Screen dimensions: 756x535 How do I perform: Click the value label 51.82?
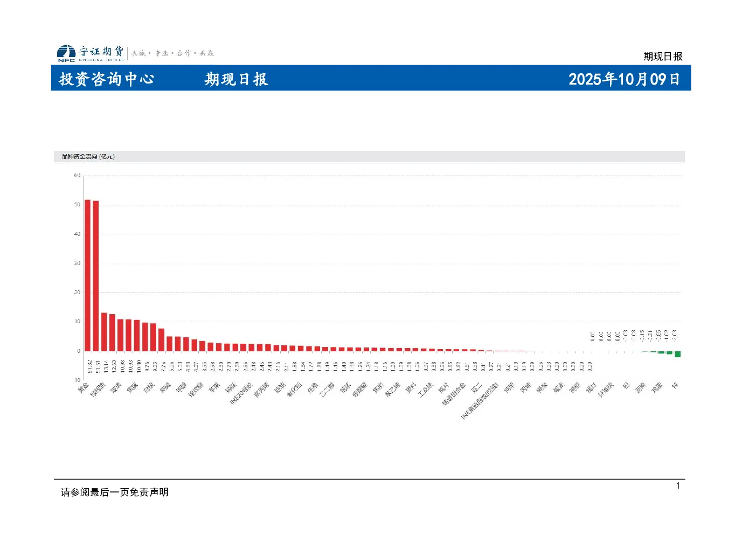[x=89, y=366]
